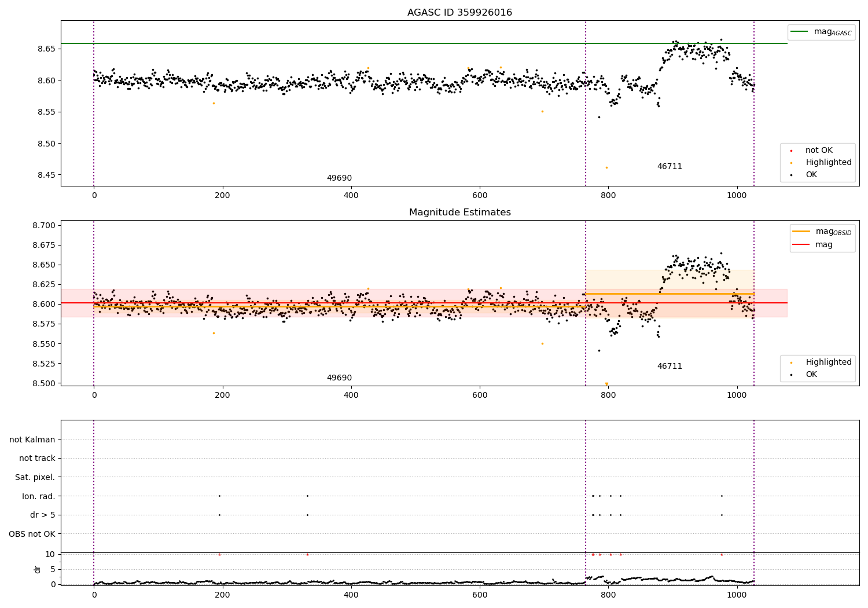Click the 'dr > 5' axis label
This screenshot has height=608, width=868.
pyautogui.click(x=43, y=515)
